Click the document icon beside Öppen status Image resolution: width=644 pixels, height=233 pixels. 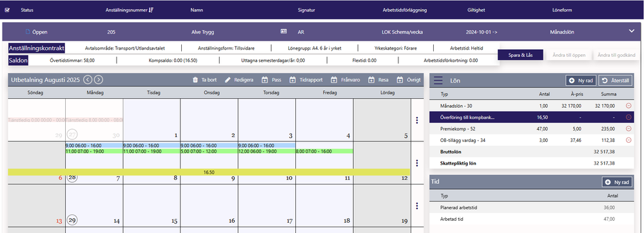coord(28,32)
